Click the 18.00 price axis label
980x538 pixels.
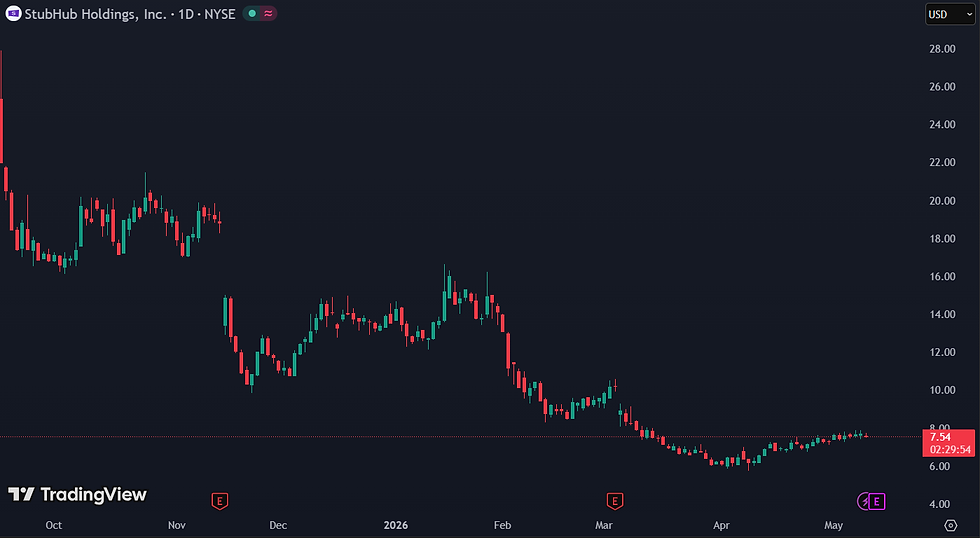coord(942,239)
